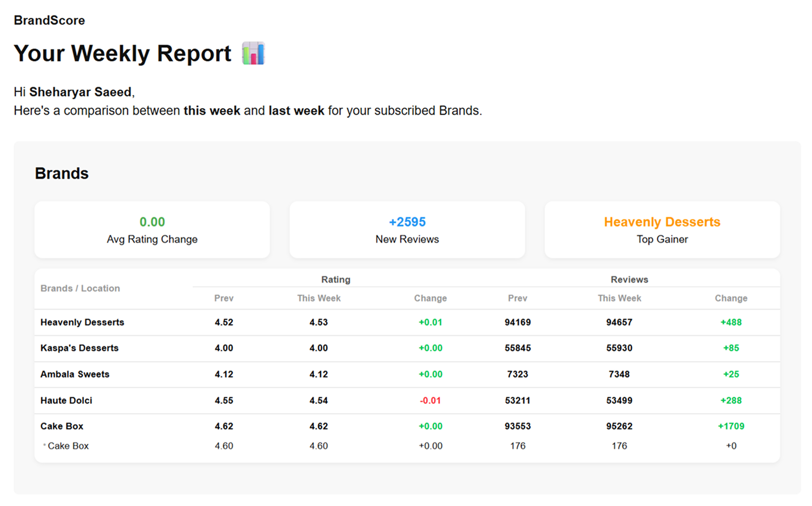Click the Reviews column group header
The height and width of the screenshot is (506, 812).
[629, 279]
